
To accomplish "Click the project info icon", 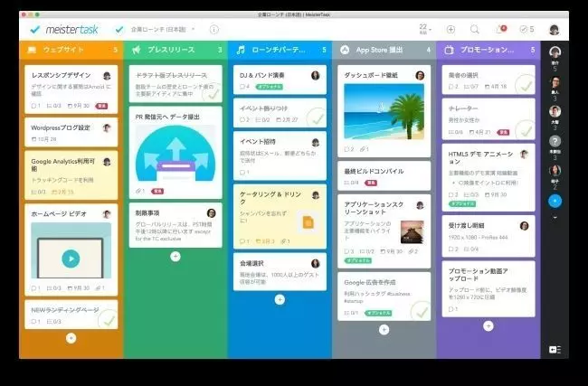I will pyautogui.click(x=213, y=29).
